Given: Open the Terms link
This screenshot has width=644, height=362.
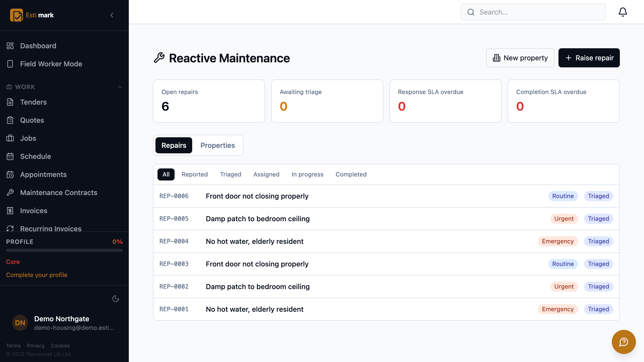Looking at the screenshot, I should [13, 346].
